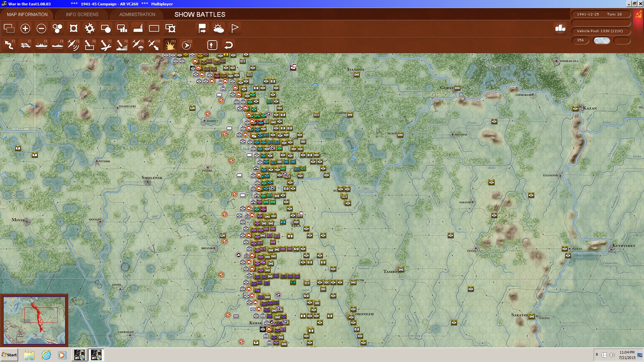Select F5 air recon mode icon
The height and width of the screenshot is (362, 644).
[x=73, y=45]
